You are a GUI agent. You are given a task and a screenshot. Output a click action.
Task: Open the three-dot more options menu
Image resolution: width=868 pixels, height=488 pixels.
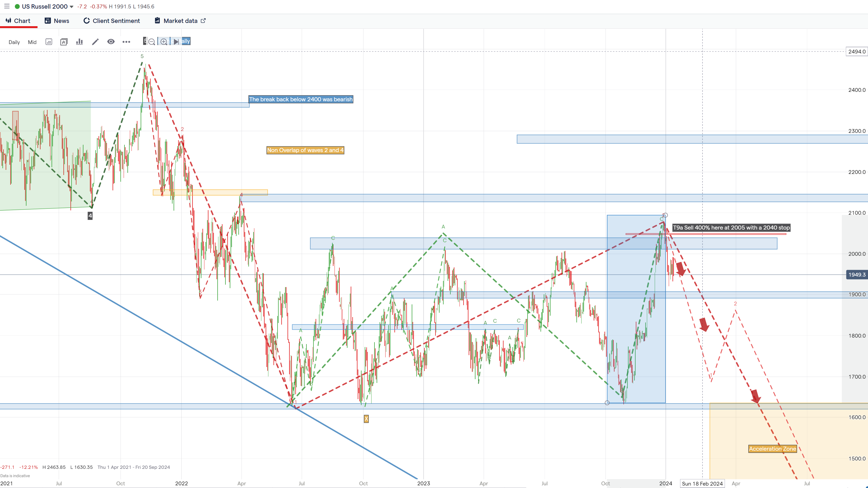126,42
